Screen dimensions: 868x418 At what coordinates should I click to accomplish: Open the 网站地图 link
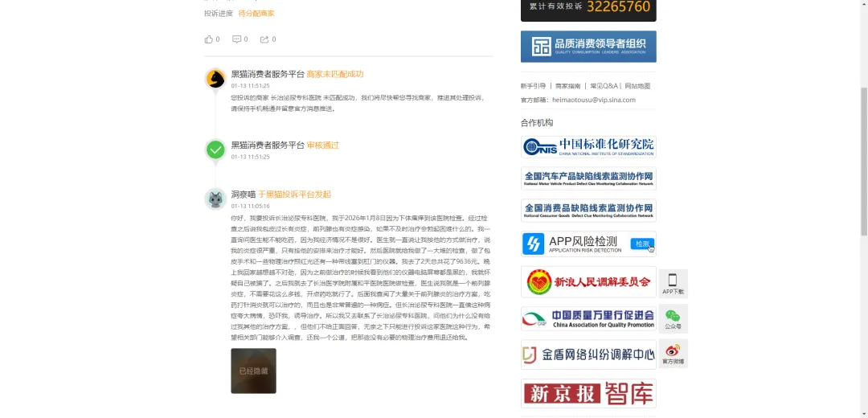tap(637, 86)
